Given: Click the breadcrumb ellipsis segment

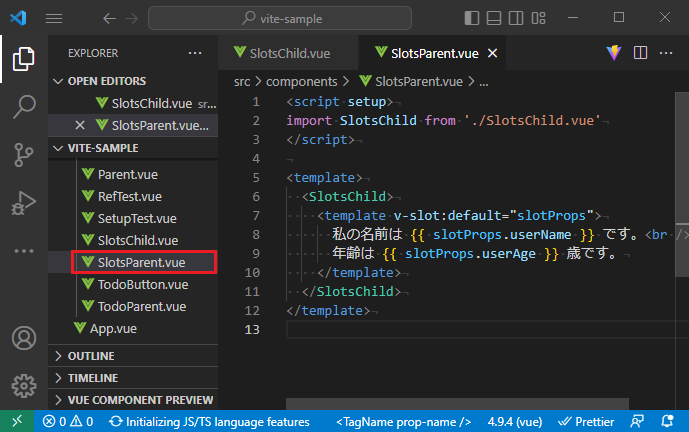Looking at the screenshot, I should point(484,82).
